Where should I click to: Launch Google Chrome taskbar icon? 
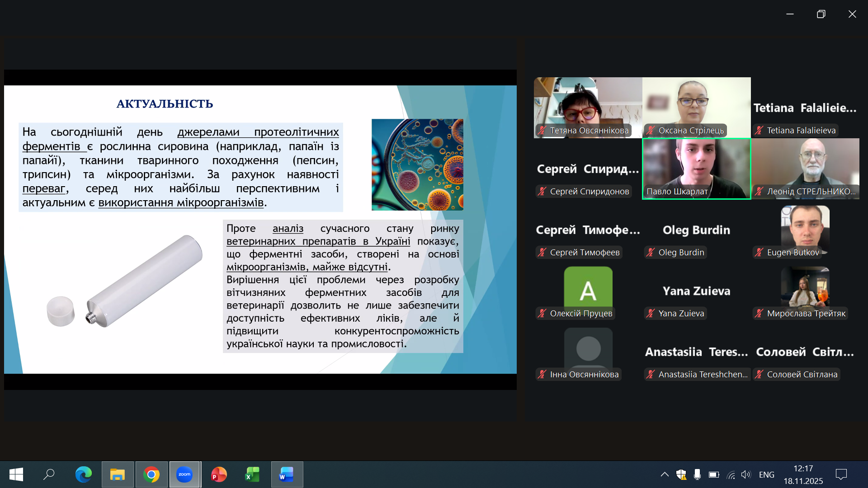151,474
